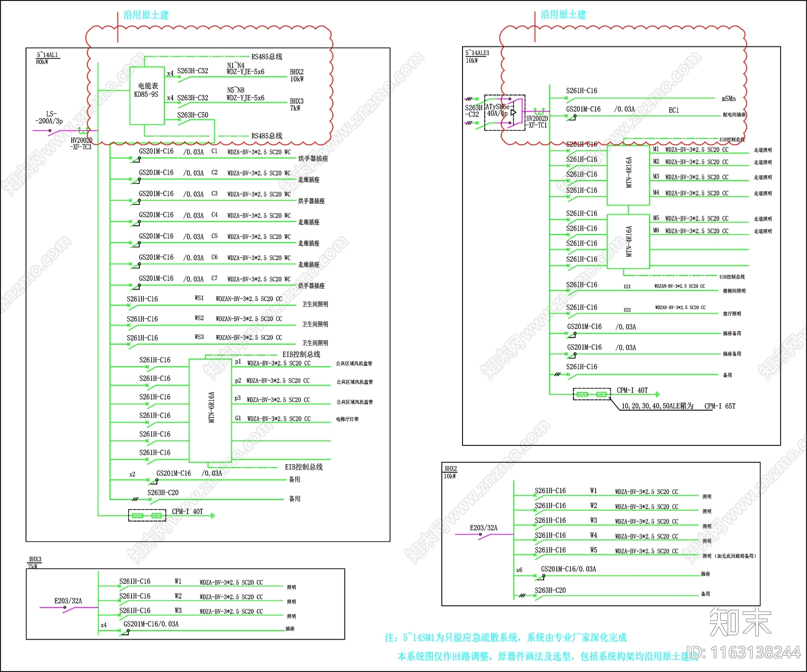The image size is (807, 672).
Task: Select corridor lighting circuit M3
Action: [x=656, y=177]
